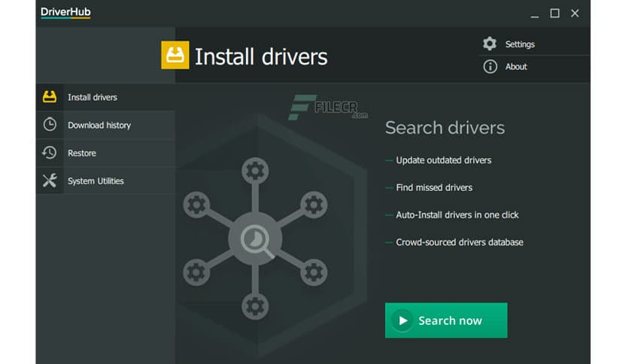Maximize the DriverHub window
The image size is (629, 364).
pyautogui.click(x=555, y=14)
